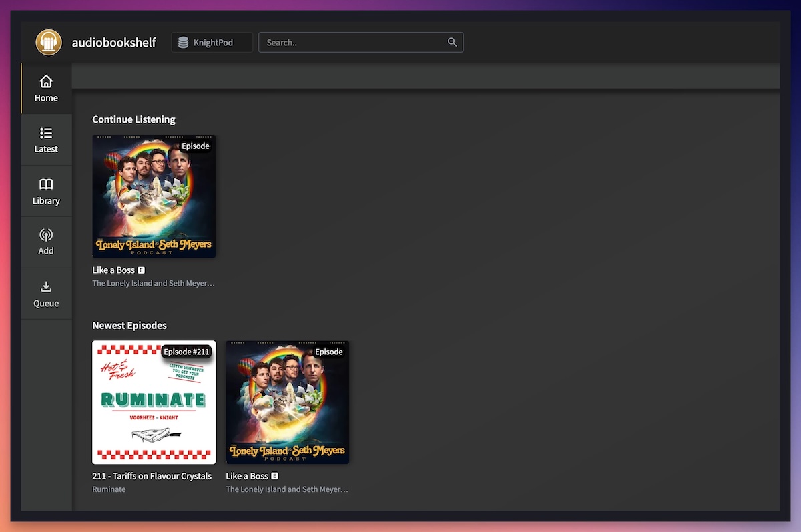Open the KnightPod library dropdown
801x532 pixels.
212,43
